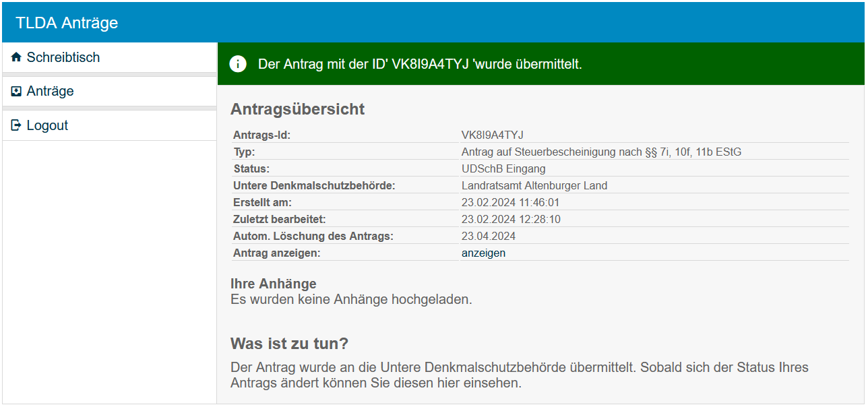Screen dimensions: 868x407
Task: Go to the Anträge menu entry
Action: point(51,92)
